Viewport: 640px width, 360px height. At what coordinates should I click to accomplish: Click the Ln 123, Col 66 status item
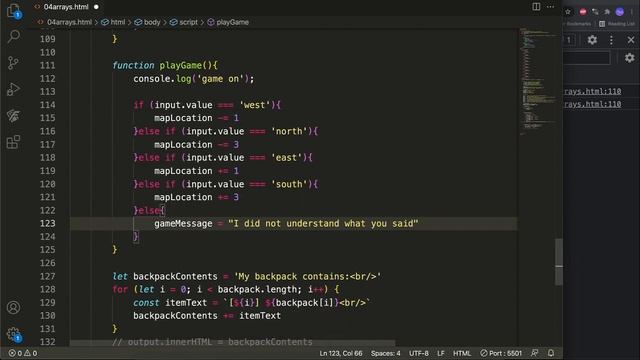[x=341, y=353]
